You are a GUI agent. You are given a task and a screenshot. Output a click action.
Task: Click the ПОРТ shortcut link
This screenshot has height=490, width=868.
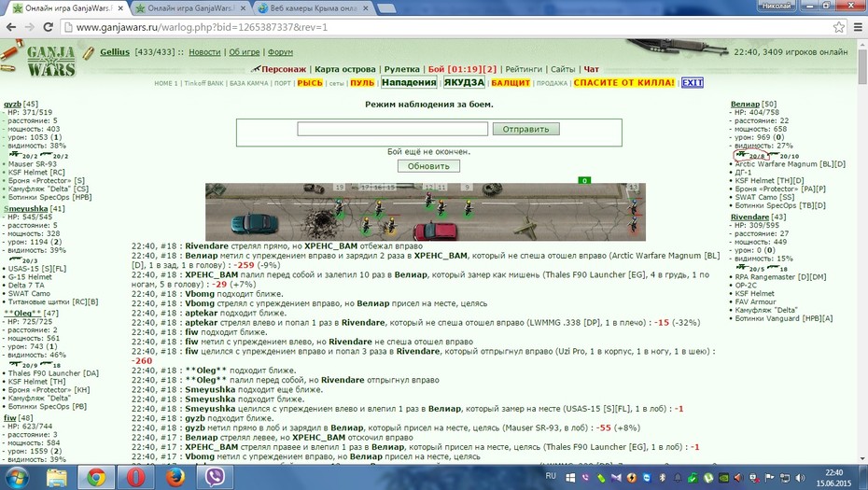coord(282,83)
